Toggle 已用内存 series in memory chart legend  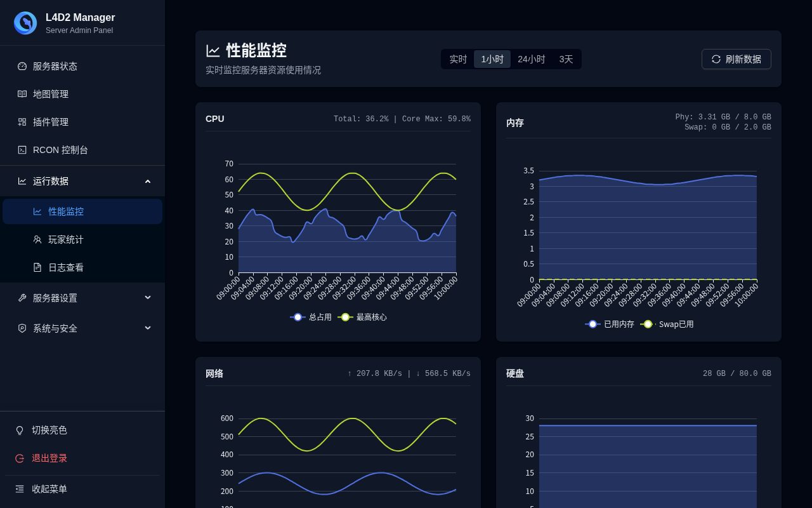pos(610,324)
